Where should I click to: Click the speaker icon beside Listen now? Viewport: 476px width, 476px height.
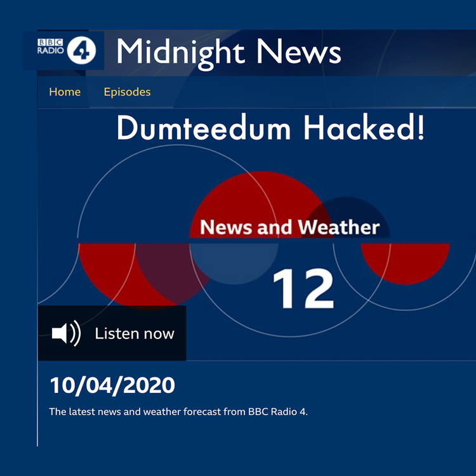tap(66, 333)
